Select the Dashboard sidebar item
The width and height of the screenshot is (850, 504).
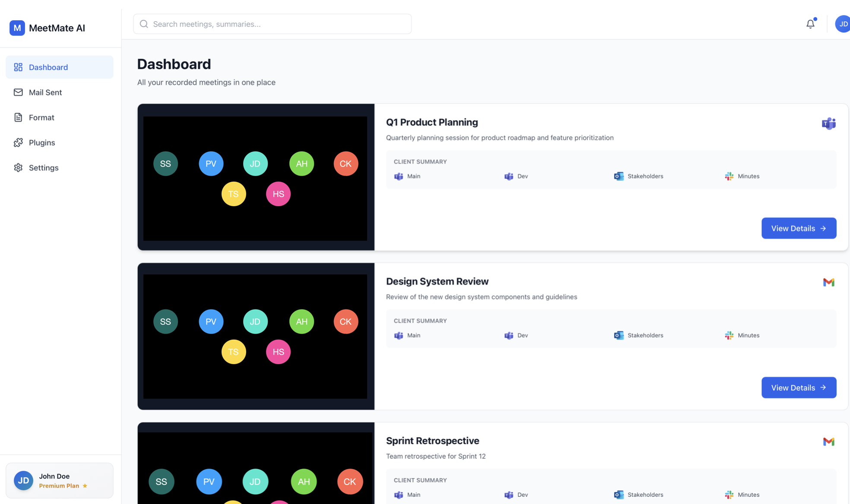click(x=48, y=67)
